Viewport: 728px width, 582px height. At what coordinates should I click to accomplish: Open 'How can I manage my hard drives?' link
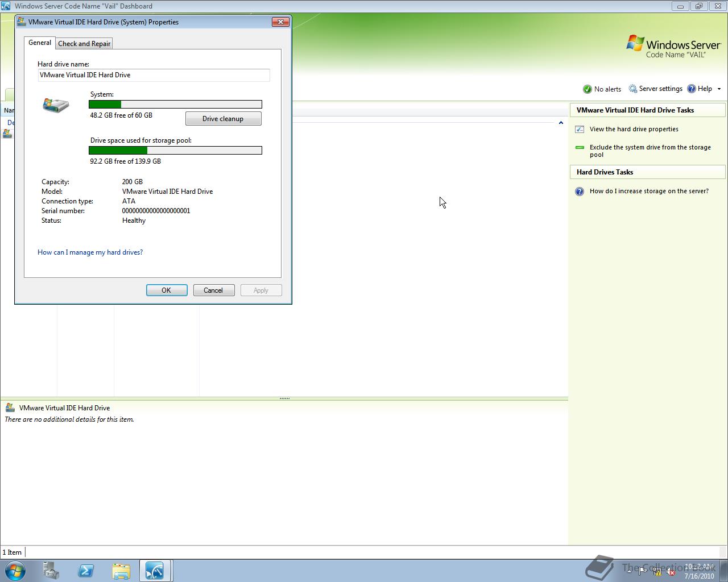(x=90, y=252)
